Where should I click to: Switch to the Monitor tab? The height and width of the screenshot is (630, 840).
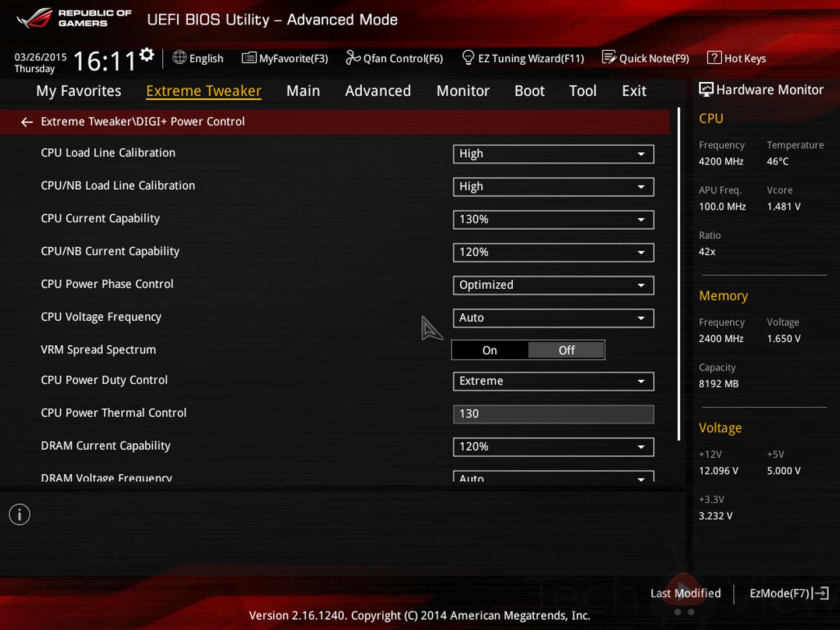click(x=463, y=91)
